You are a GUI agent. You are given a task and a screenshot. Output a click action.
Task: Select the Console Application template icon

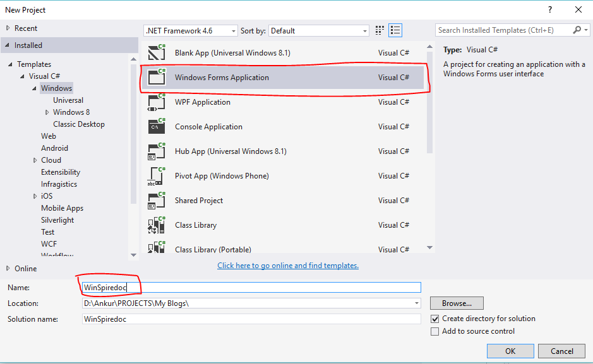[x=157, y=126]
